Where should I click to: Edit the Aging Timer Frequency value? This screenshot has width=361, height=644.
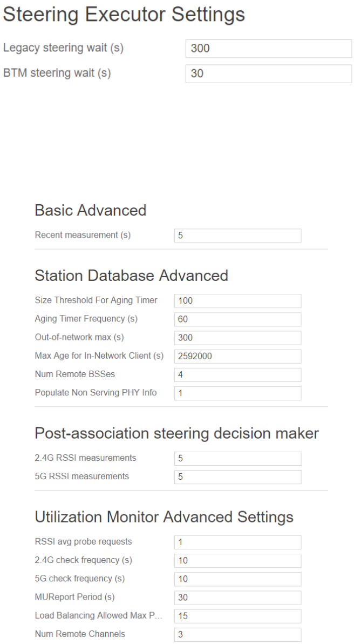click(x=237, y=319)
